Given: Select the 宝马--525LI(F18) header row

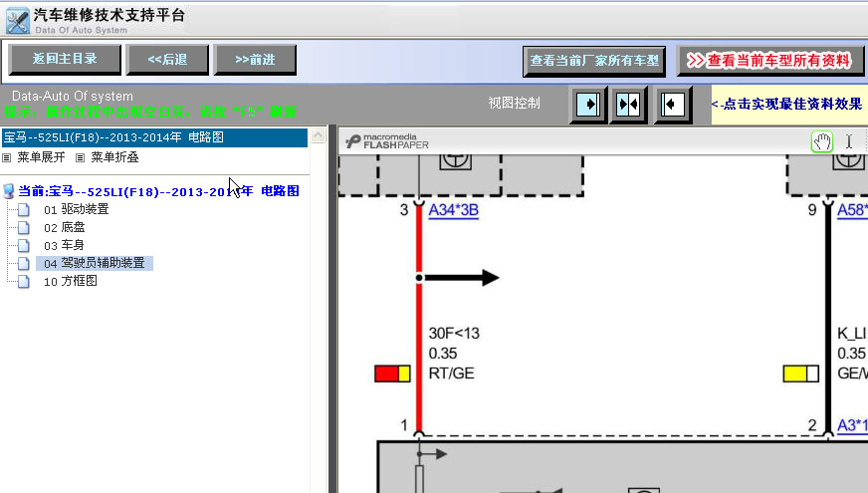Looking at the screenshot, I should (x=154, y=137).
